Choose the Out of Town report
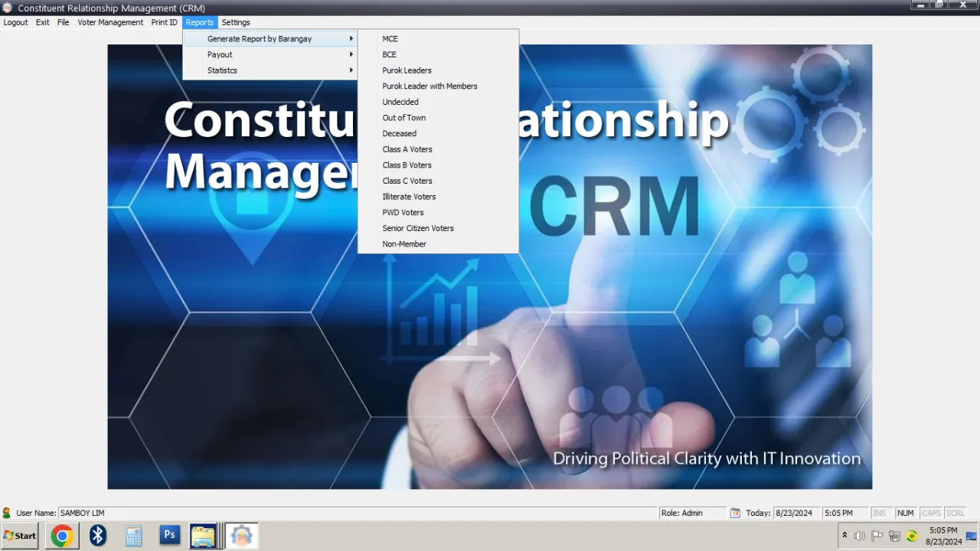This screenshot has height=551, width=980. pos(438,118)
